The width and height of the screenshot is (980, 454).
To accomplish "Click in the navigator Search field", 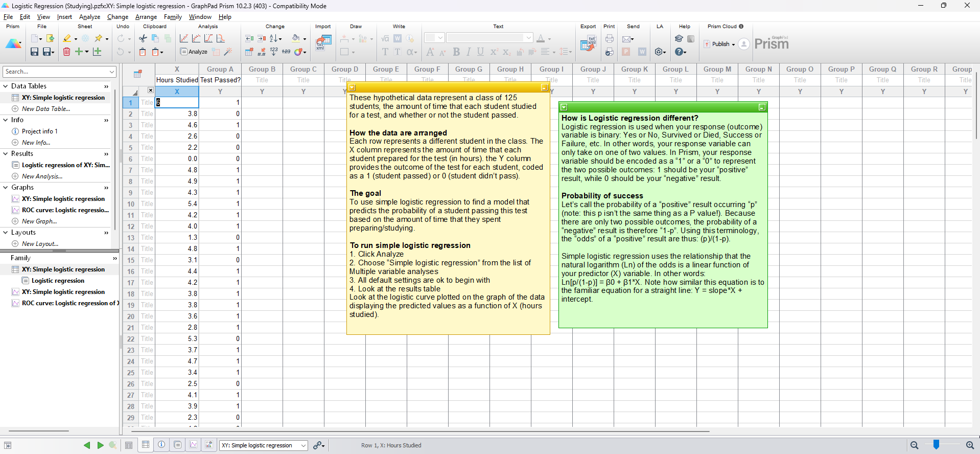I will tap(55, 72).
